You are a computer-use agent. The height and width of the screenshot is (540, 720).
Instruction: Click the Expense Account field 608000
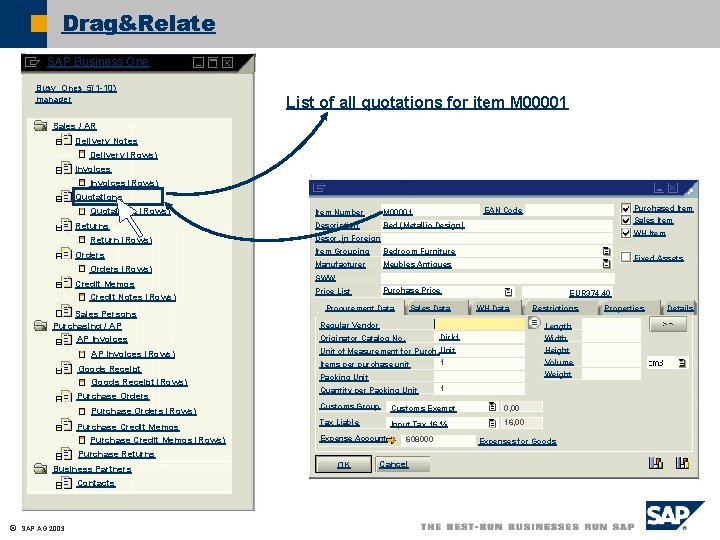(x=439, y=439)
